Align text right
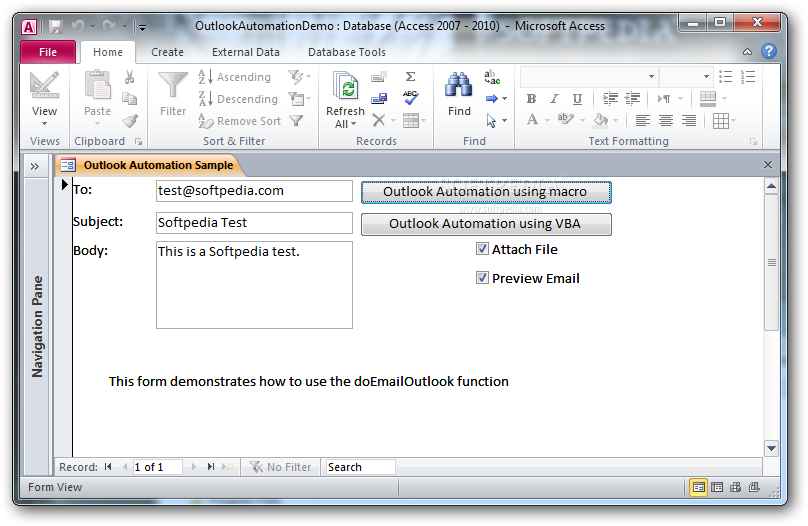 coord(689,121)
